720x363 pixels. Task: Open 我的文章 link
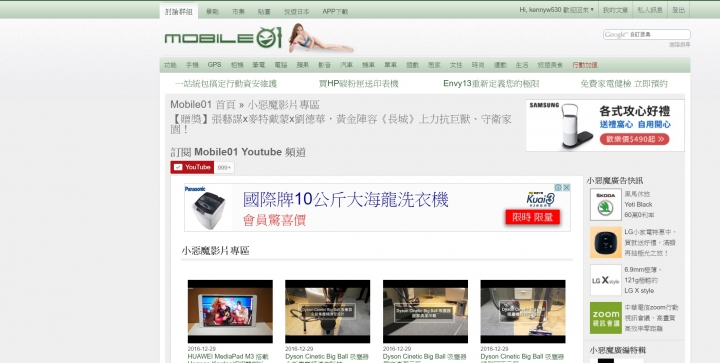tap(615, 10)
